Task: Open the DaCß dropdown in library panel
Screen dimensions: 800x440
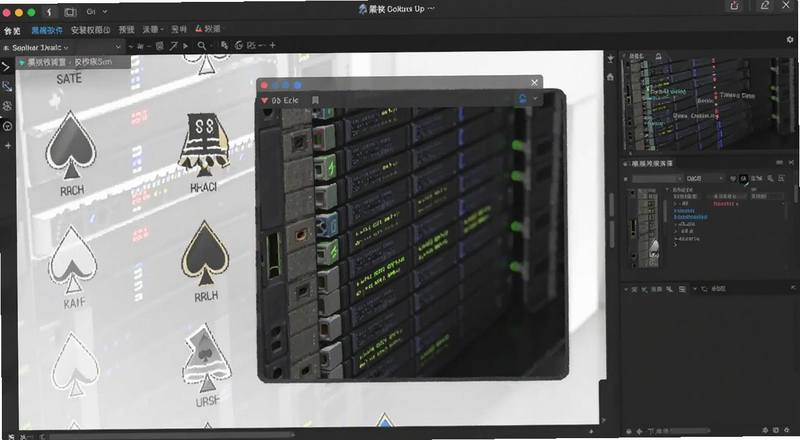Action: click(704, 178)
